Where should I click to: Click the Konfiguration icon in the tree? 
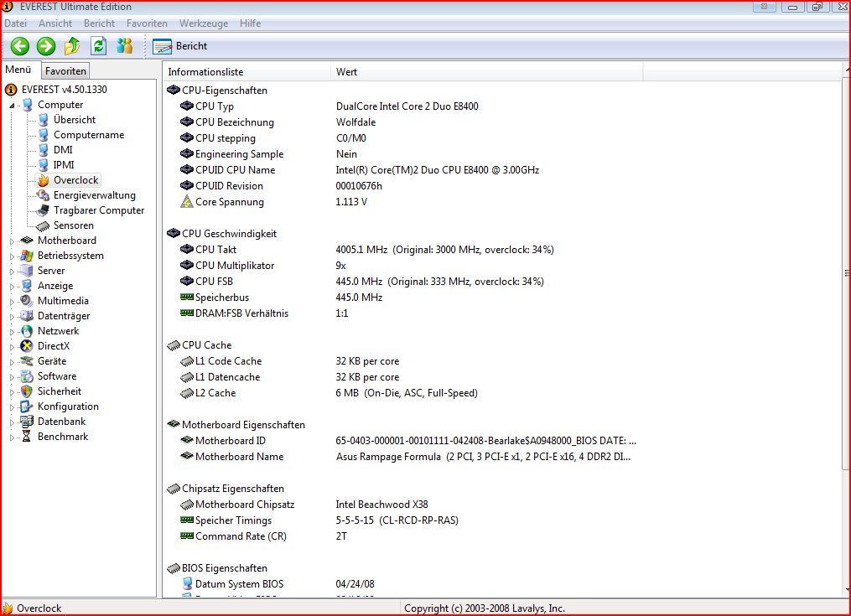(x=27, y=406)
